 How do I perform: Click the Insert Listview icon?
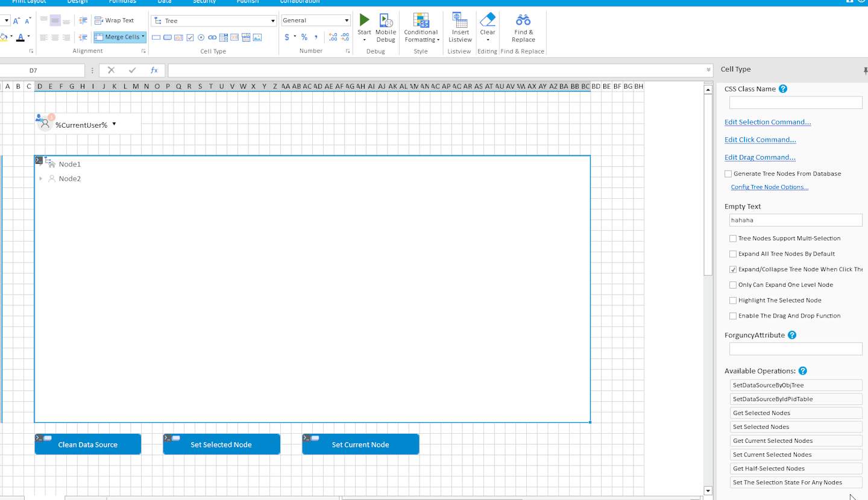click(460, 20)
